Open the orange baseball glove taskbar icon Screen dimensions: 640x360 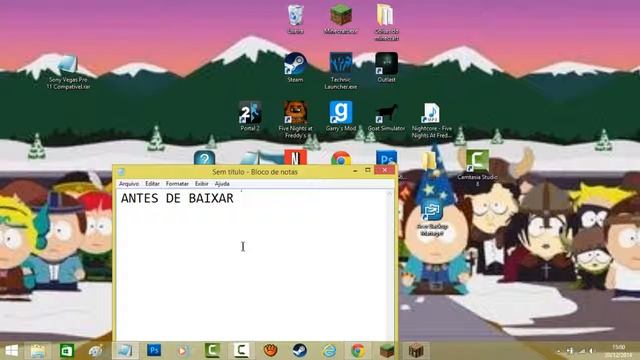(x=270, y=350)
